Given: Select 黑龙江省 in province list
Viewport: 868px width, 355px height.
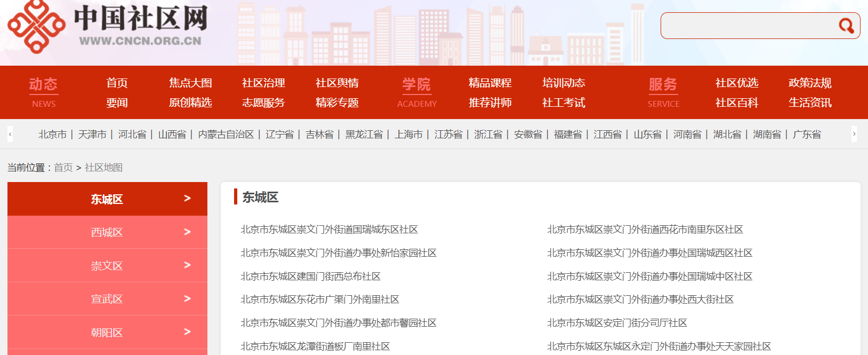Looking at the screenshot, I should coord(364,135).
